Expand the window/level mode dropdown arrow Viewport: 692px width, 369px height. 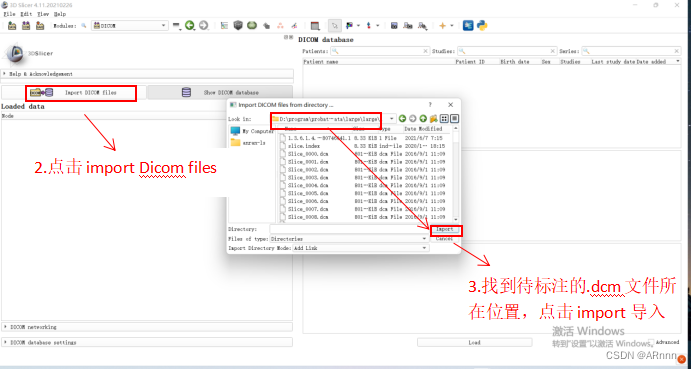(358, 26)
